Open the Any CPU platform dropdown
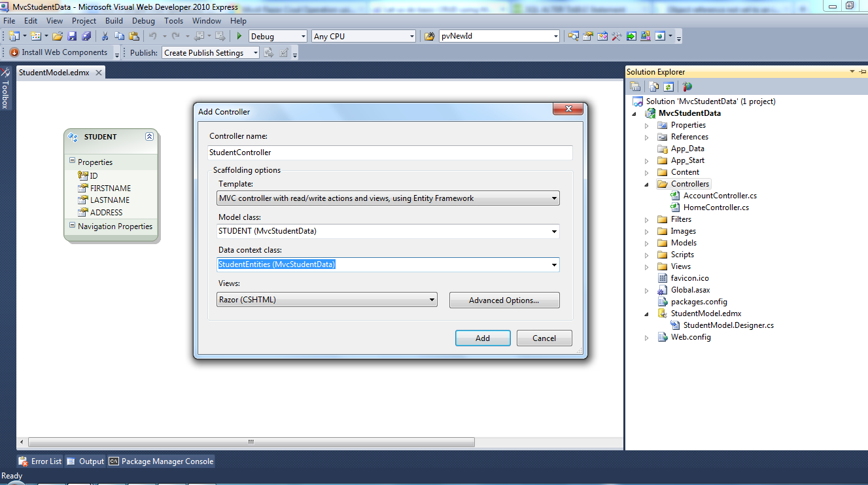This screenshot has width=868, height=485. [412, 36]
